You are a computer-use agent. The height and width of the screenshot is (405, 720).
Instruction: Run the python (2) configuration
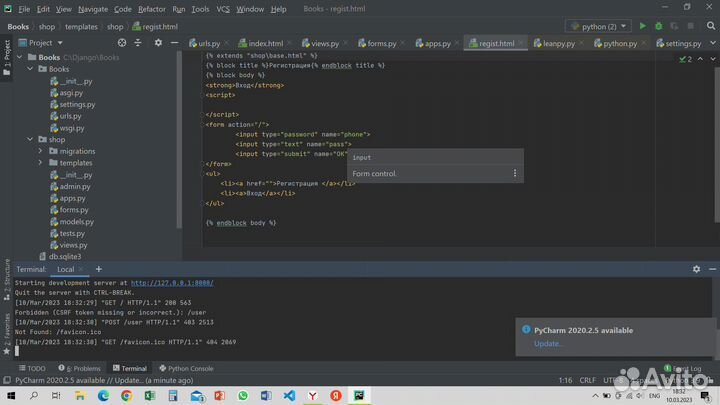642,26
